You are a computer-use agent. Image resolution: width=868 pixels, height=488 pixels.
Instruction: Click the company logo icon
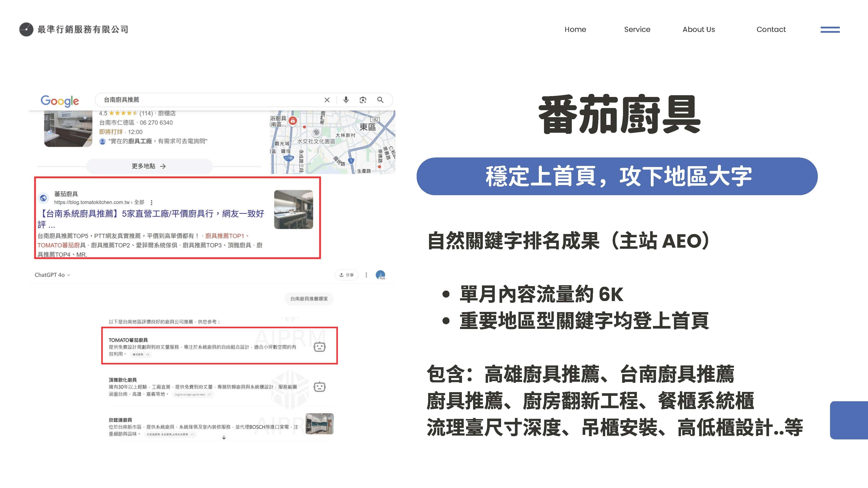[26, 30]
